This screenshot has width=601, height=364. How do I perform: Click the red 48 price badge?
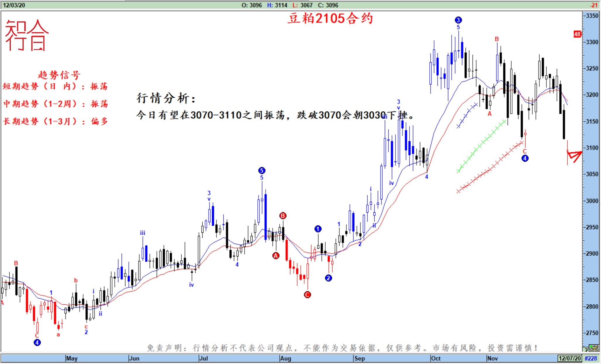577,34
